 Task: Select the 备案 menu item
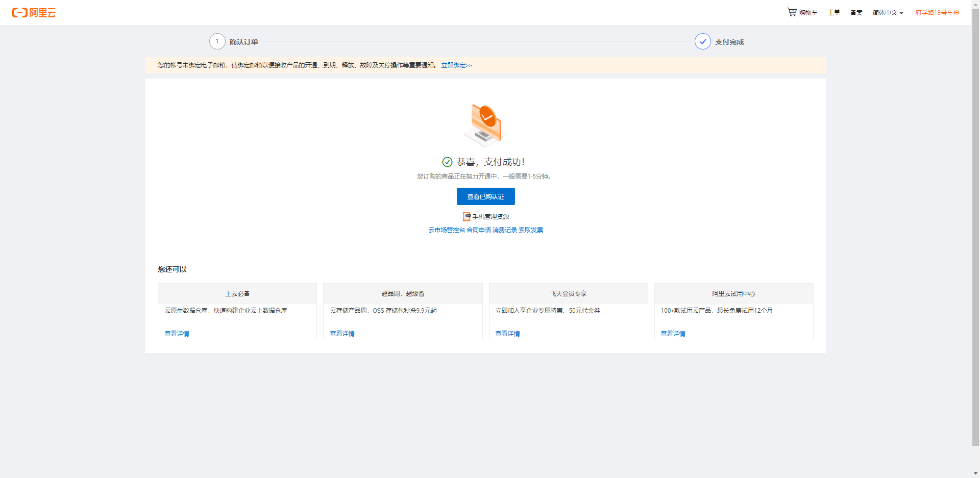click(856, 12)
